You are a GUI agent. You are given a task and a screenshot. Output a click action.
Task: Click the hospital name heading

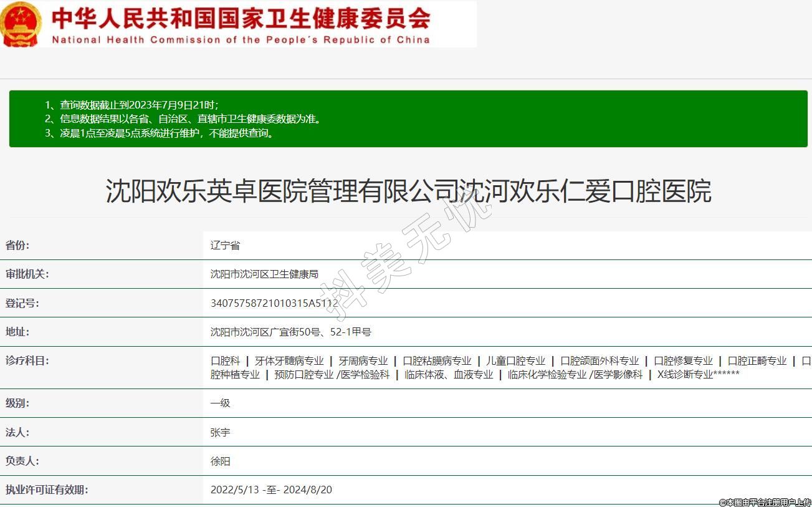click(x=408, y=191)
